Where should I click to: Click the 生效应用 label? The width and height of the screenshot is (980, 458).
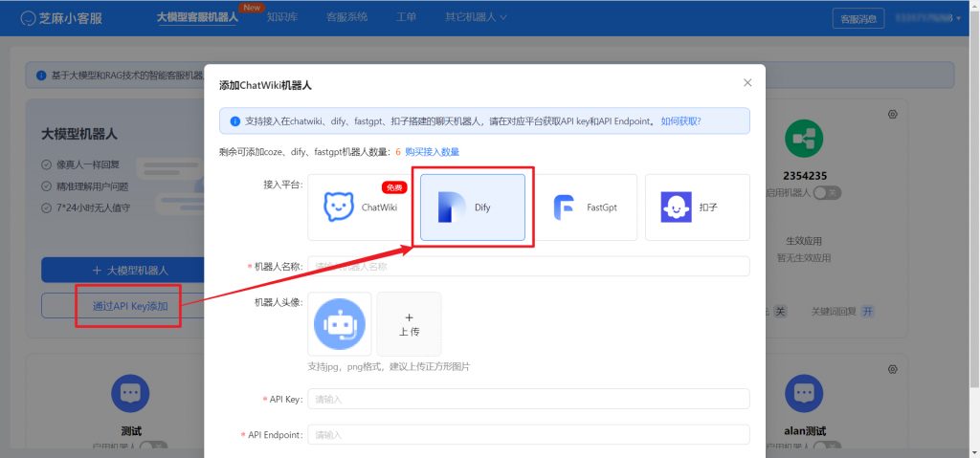tap(803, 241)
